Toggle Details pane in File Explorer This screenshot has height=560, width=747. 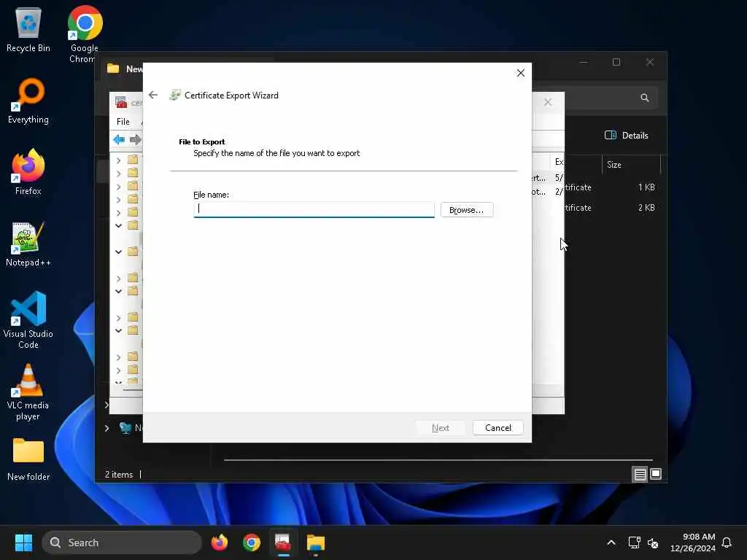[627, 135]
